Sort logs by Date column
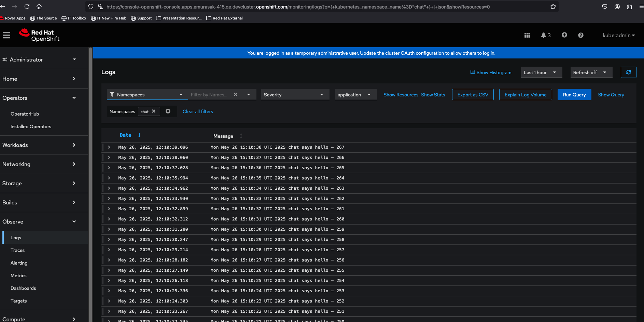This screenshot has width=644, height=322. coord(126,135)
